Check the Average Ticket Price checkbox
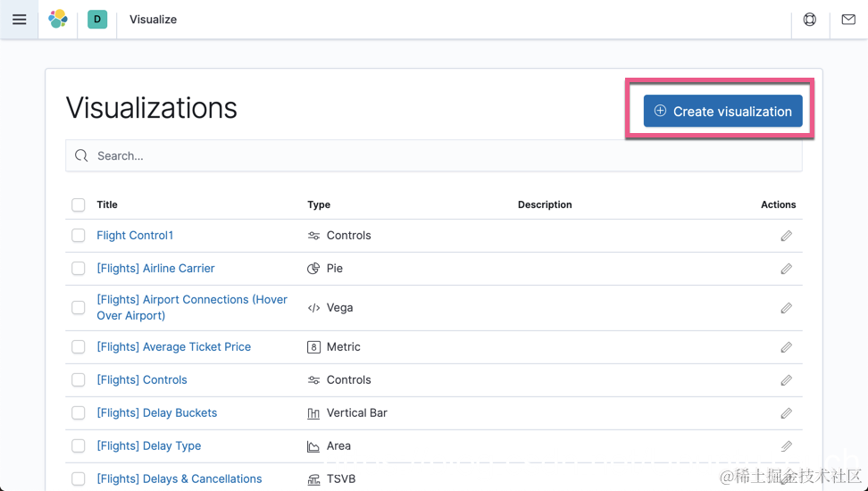868x491 pixels. coord(78,346)
